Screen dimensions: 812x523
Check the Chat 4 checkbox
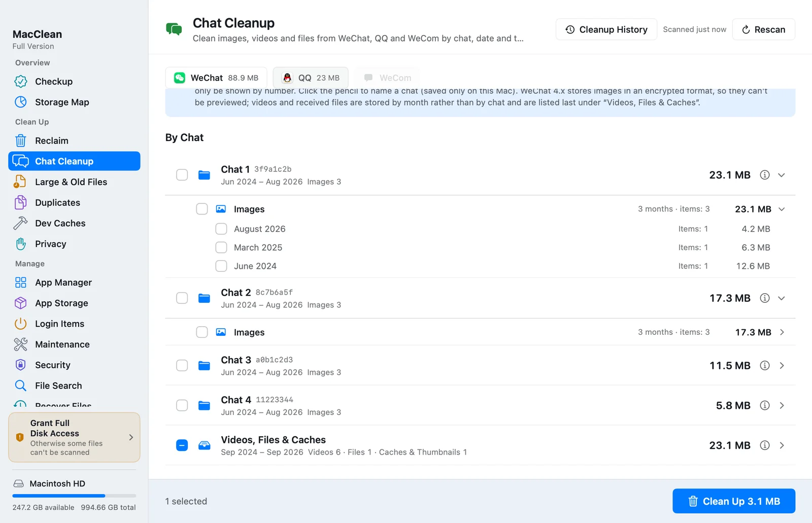click(x=182, y=405)
